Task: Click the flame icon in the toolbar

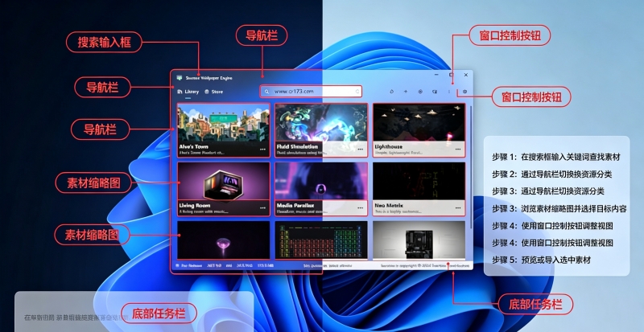Action: tap(391, 92)
